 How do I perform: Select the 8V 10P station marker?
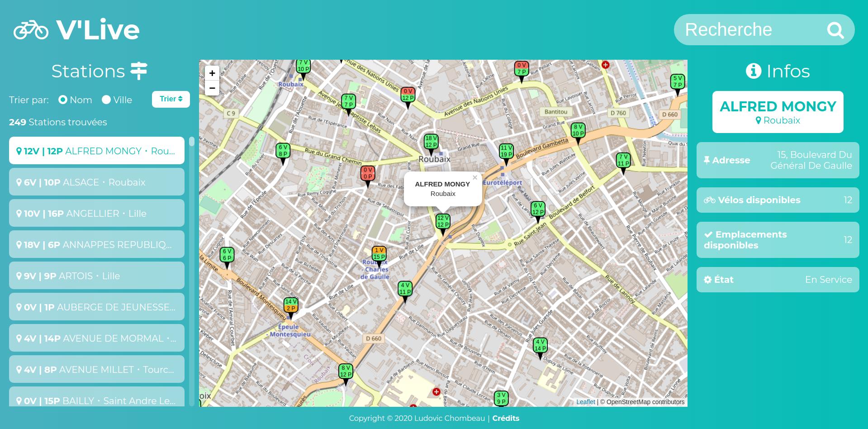click(578, 133)
